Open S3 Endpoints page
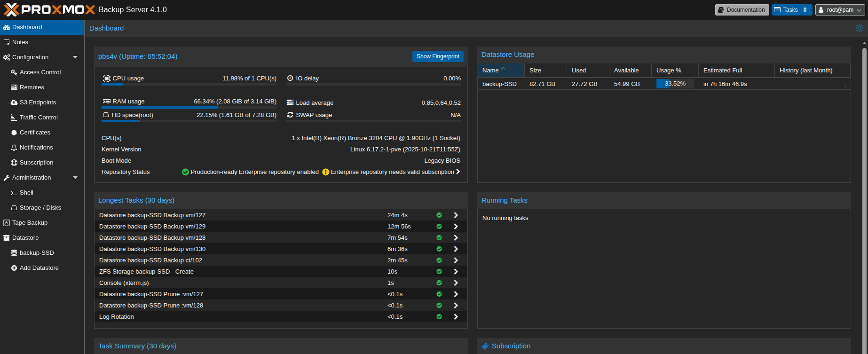Viewport: 868px width, 354px height. (x=42, y=102)
